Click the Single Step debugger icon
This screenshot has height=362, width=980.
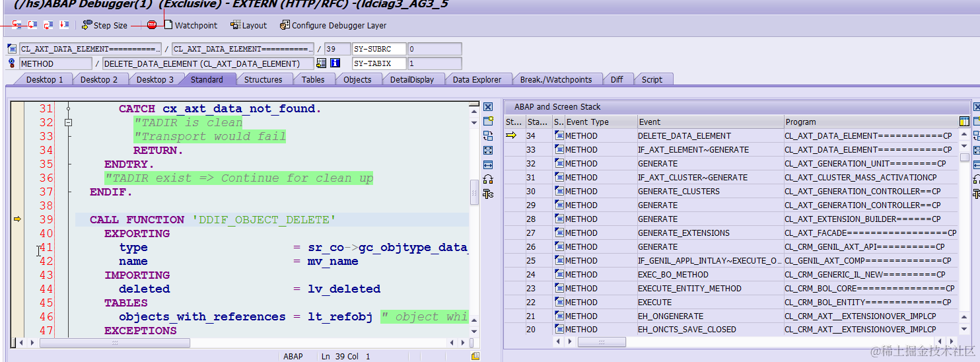[17, 25]
